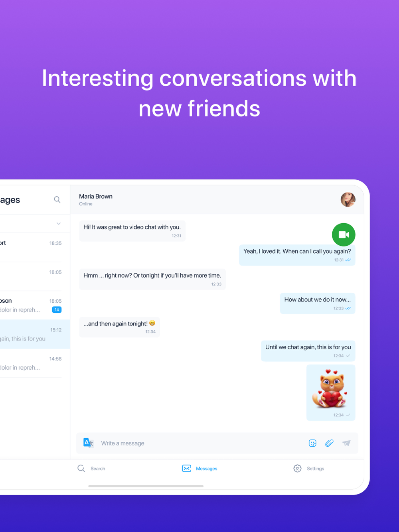Expand the chevron dropdown in conversation list
Viewport: 399px width, 532px height.
pos(59,223)
